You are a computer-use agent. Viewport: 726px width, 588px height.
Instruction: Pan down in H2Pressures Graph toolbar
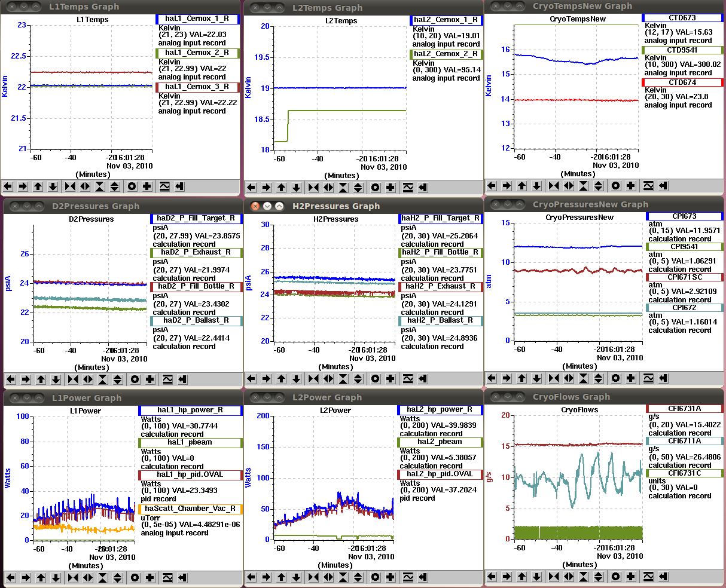coord(295,379)
